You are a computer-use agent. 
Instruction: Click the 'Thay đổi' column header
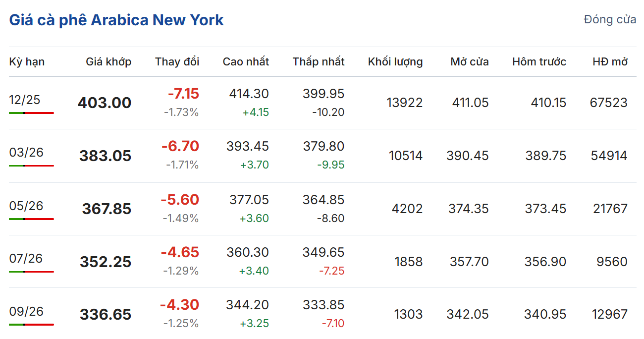click(177, 62)
